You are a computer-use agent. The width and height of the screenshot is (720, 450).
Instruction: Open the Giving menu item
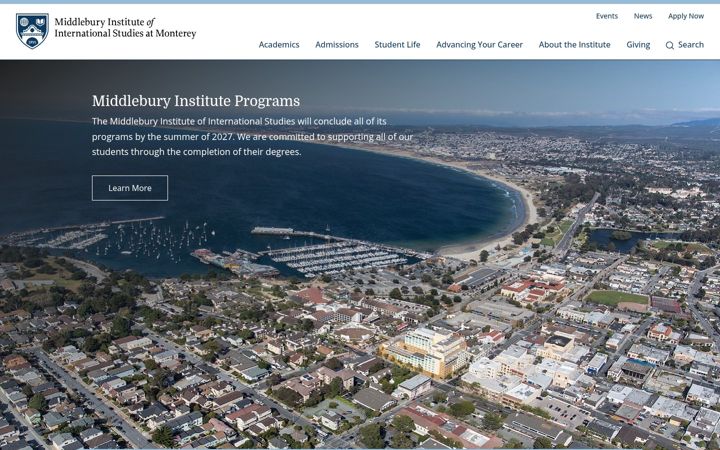[638, 45]
